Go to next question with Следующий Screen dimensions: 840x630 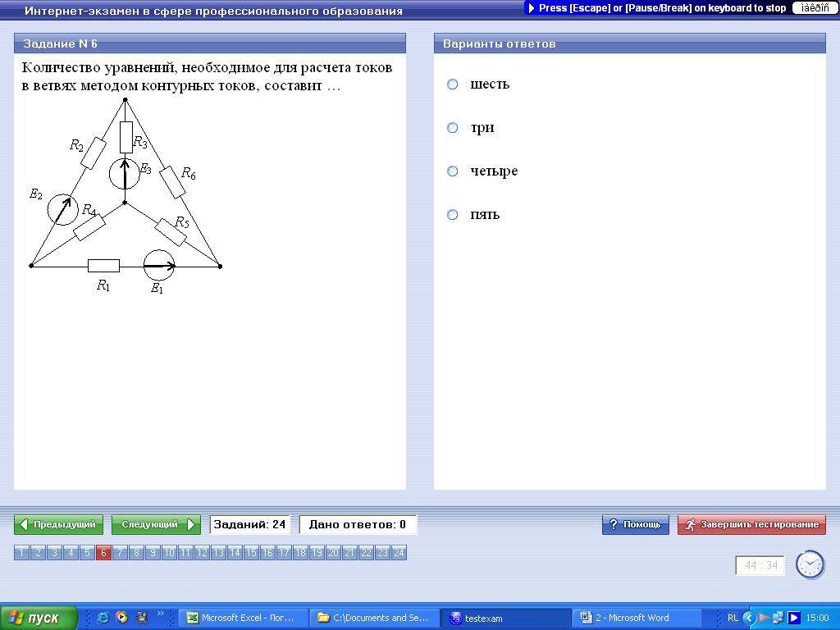[156, 524]
